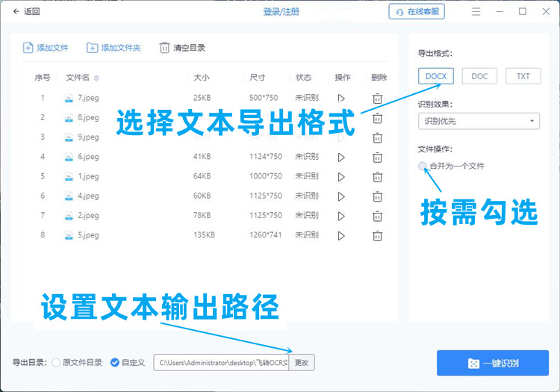Click the 尺寸 column header
Viewport: 560px width, 392px height.
coord(257,78)
